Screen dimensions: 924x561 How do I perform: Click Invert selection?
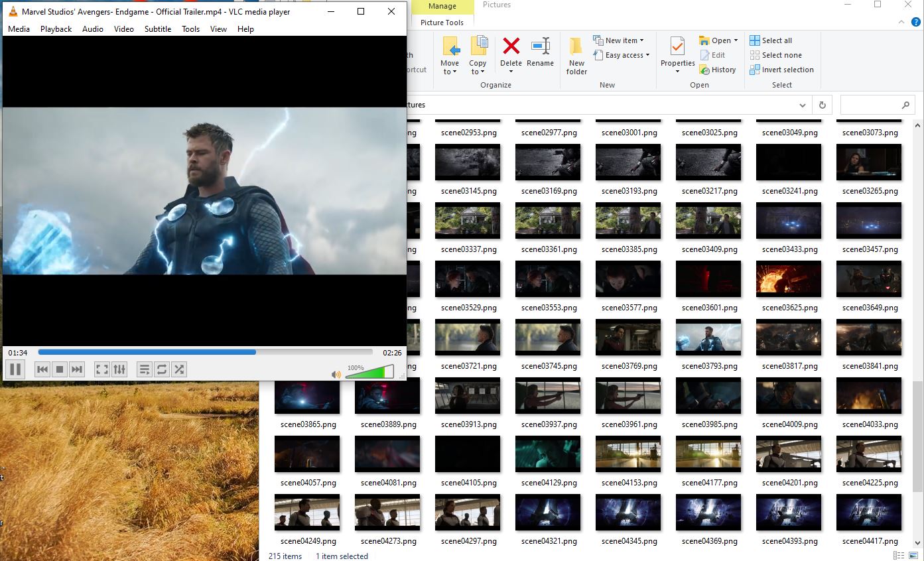(781, 70)
